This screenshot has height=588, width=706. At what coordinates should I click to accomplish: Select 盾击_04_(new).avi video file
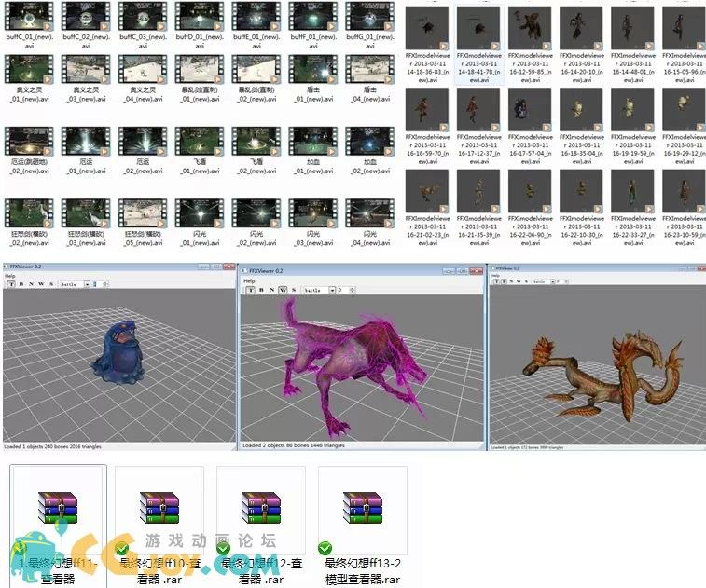coord(369,78)
